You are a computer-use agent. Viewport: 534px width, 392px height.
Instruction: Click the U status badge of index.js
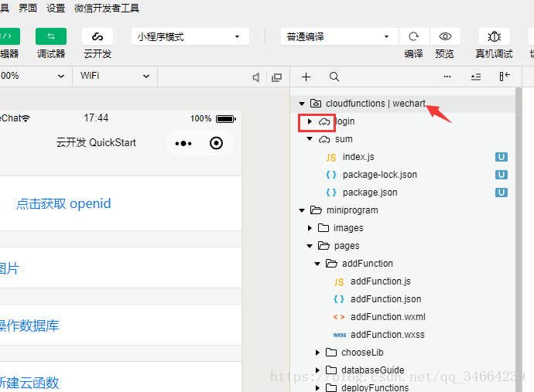[501, 157]
